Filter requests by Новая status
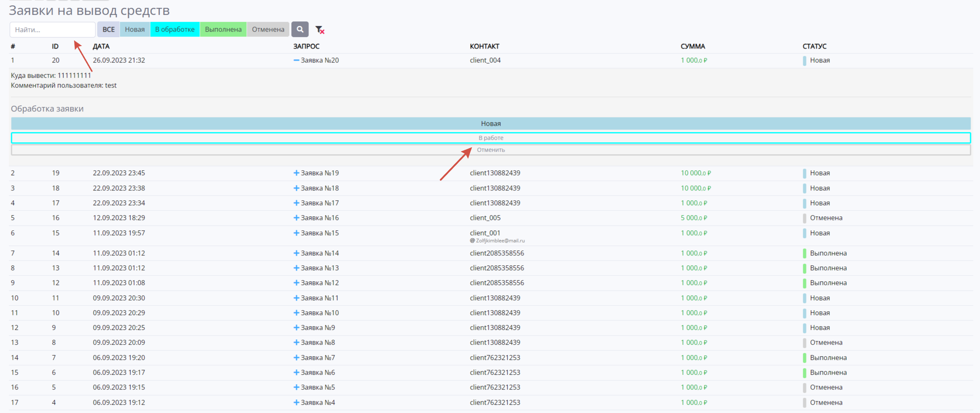 [x=135, y=29]
